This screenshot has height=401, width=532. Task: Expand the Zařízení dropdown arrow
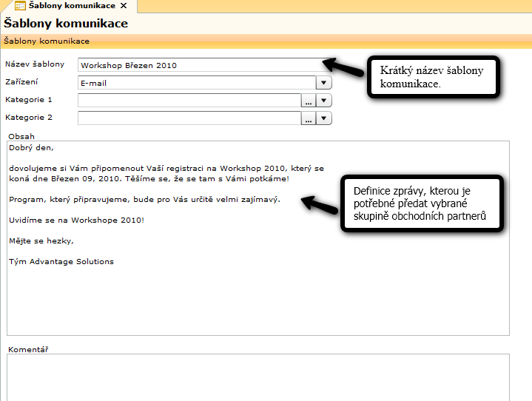(x=324, y=83)
